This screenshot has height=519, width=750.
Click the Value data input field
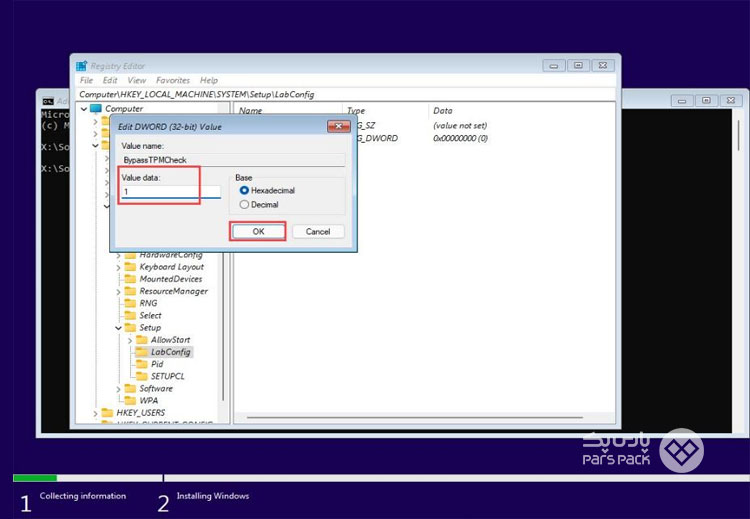tap(171, 192)
